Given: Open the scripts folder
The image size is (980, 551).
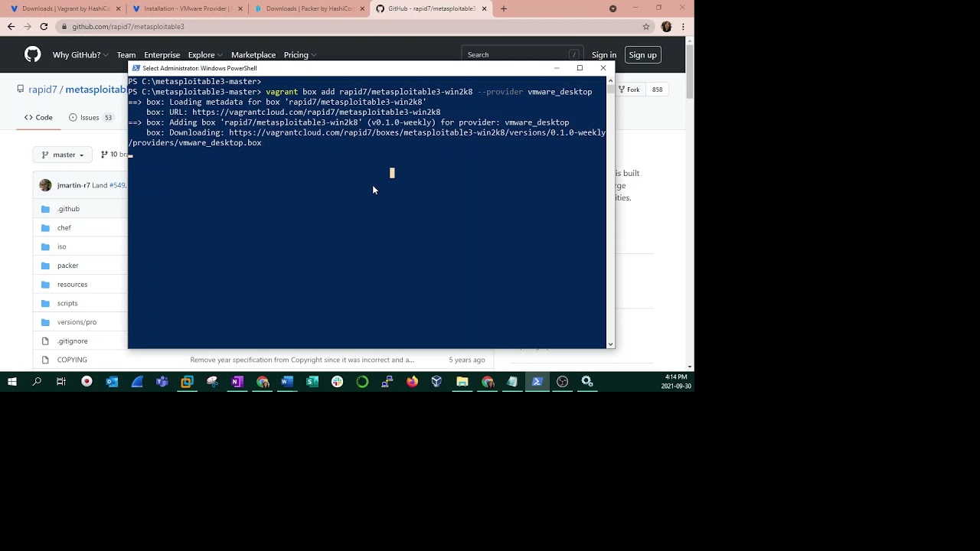Looking at the screenshot, I should [67, 303].
